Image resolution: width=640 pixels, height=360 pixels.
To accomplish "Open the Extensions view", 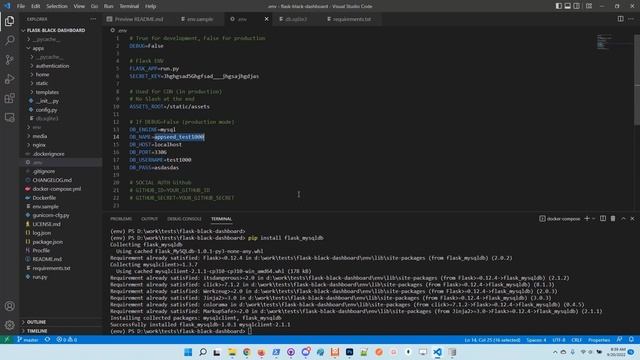I will (x=9, y=98).
